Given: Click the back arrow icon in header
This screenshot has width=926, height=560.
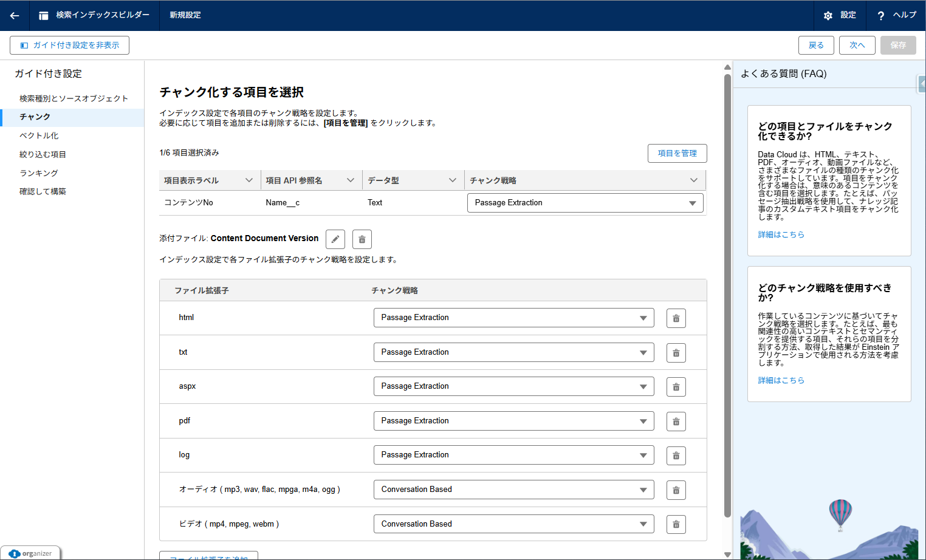Looking at the screenshot, I should point(15,16).
